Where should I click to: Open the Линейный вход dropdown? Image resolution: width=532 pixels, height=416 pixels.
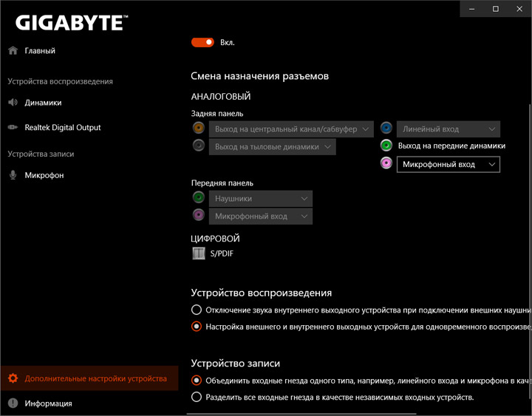[x=449, y=129]
